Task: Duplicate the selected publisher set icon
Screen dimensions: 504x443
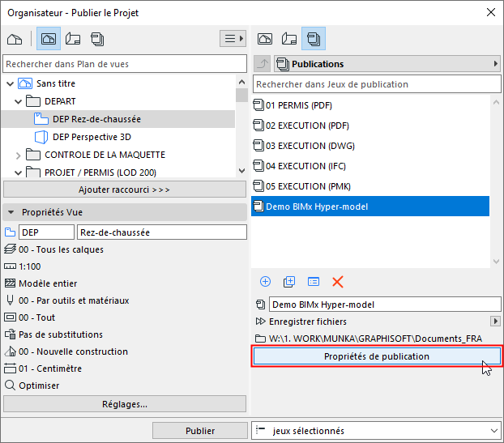Action: point(289,282)
